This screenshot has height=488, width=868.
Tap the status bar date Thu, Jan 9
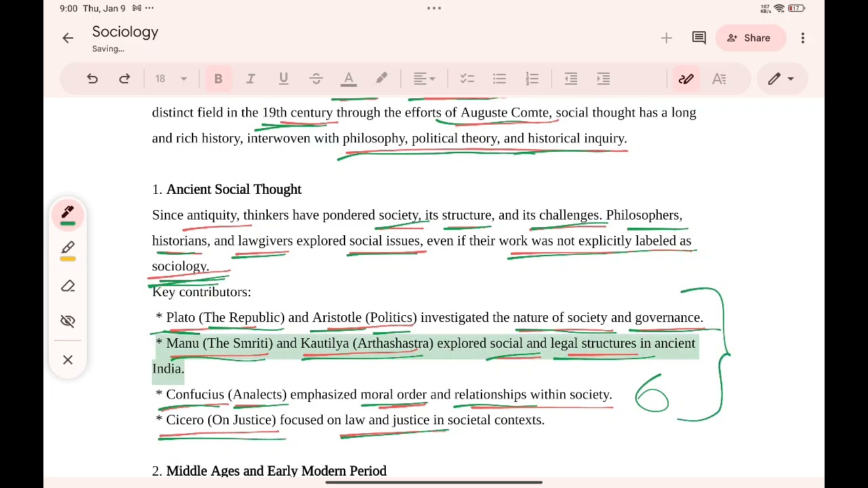(104, 8)
